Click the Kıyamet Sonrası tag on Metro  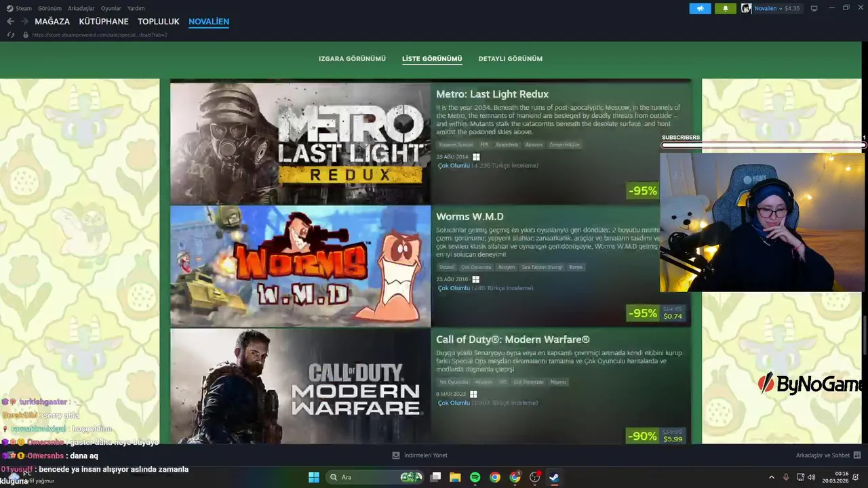pyautogui.click(x=456, y=144)
